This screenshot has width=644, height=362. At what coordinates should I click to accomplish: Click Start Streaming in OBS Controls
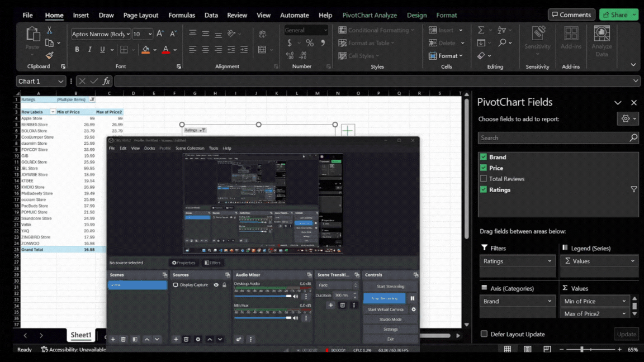(390, 287)
